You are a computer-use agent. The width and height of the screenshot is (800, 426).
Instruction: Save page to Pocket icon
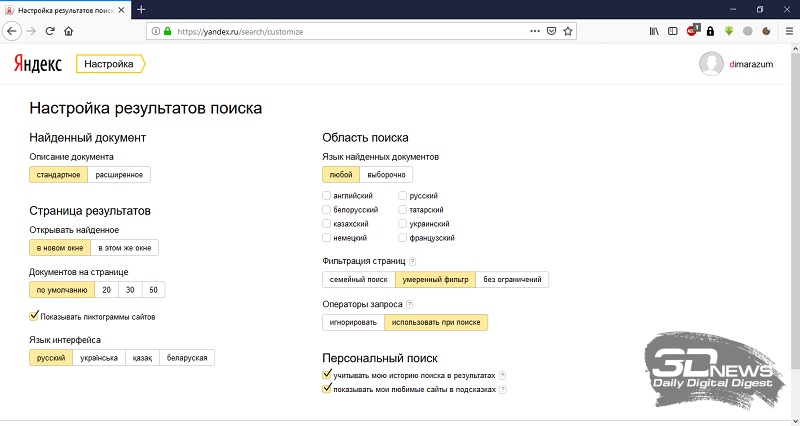(x=551, y=31)
